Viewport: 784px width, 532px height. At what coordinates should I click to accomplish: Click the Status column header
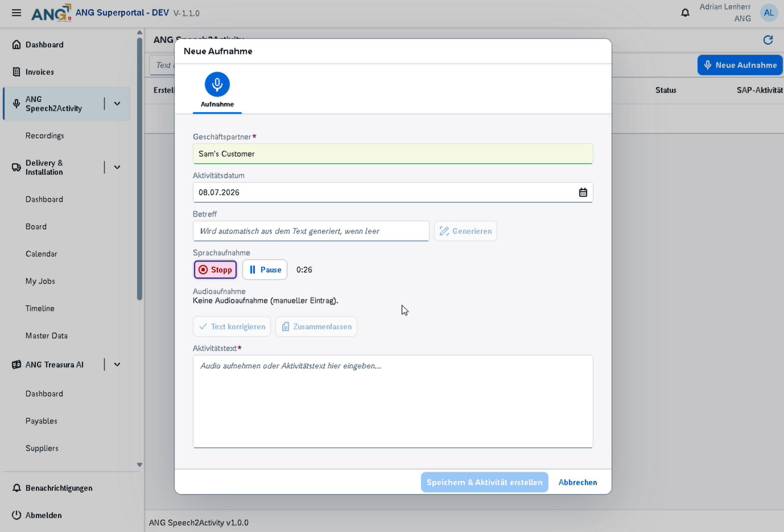point(666,90)
